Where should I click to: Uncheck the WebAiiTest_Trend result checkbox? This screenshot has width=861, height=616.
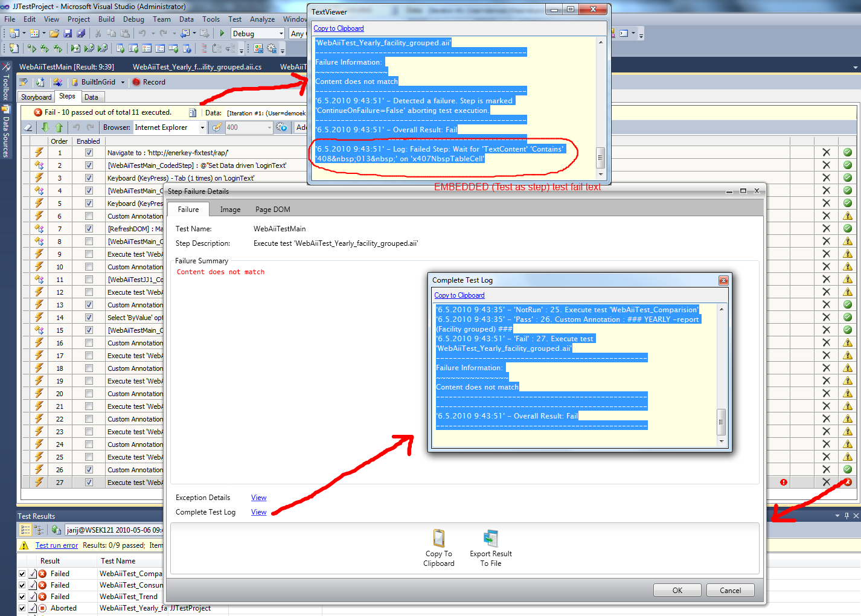tap(22, 597)
